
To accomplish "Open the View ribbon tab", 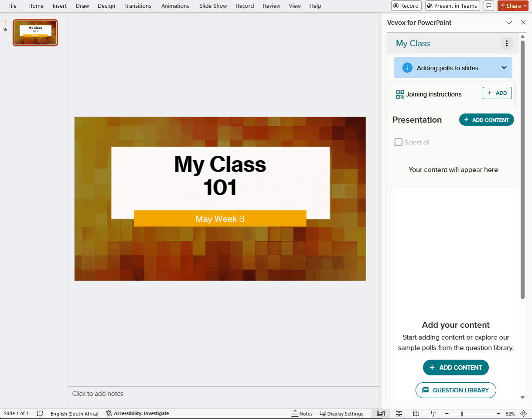I will [x=295, y=6].
